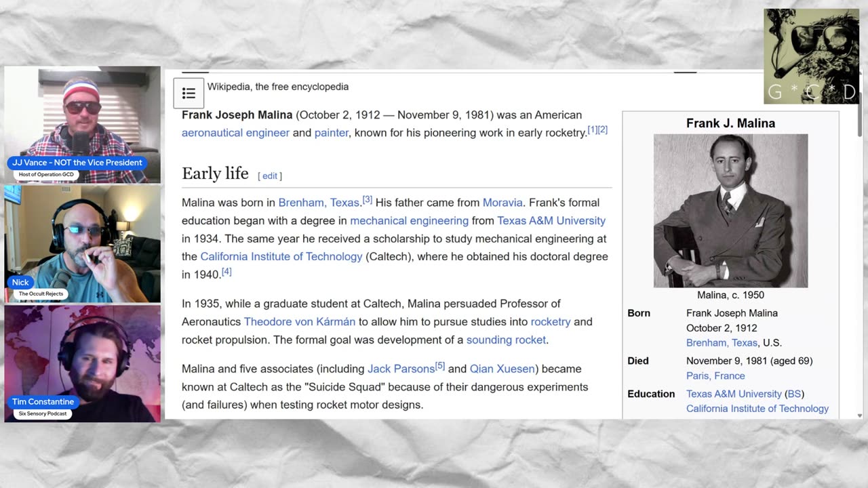Follow the painter link

332,133
